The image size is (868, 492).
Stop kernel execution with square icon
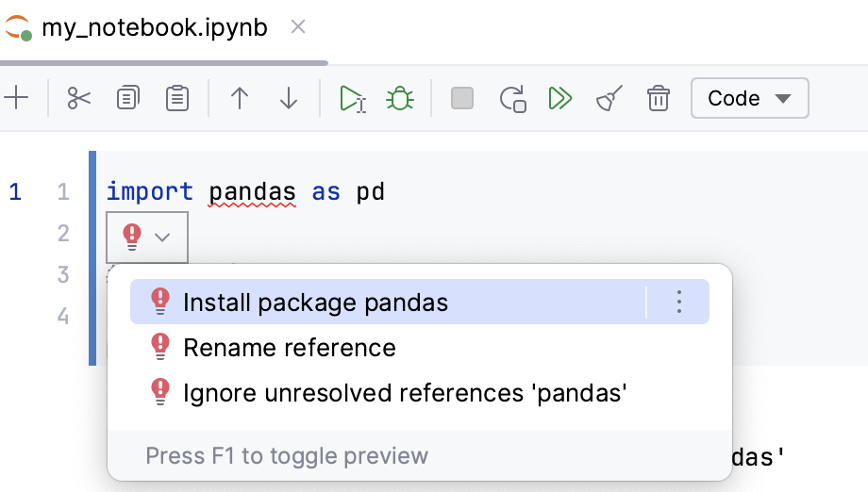[462, 98]
